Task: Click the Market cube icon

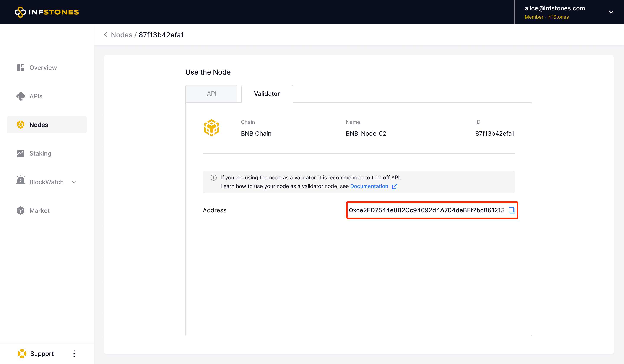Action: pyautogui.click(x=21, y=210)
